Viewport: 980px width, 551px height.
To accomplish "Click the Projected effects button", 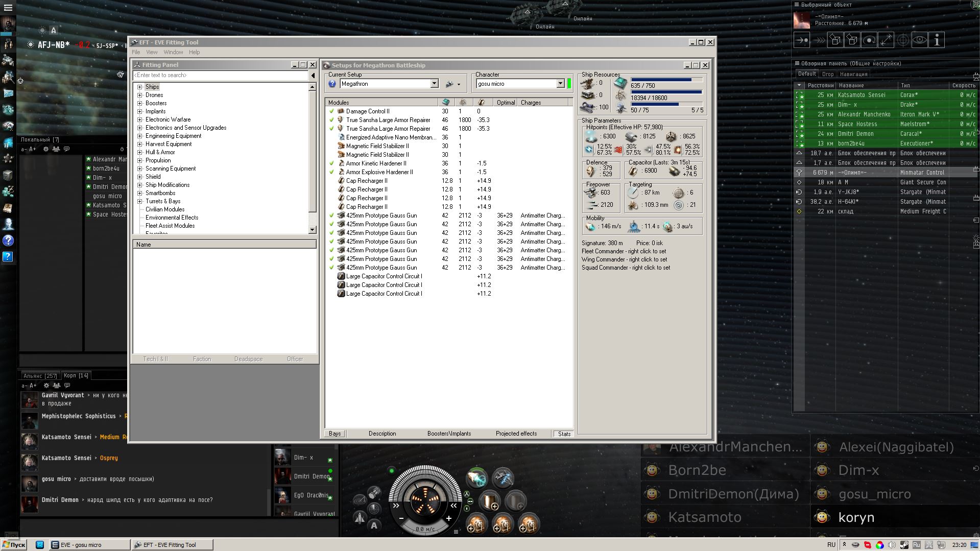I will pos(516,434).
